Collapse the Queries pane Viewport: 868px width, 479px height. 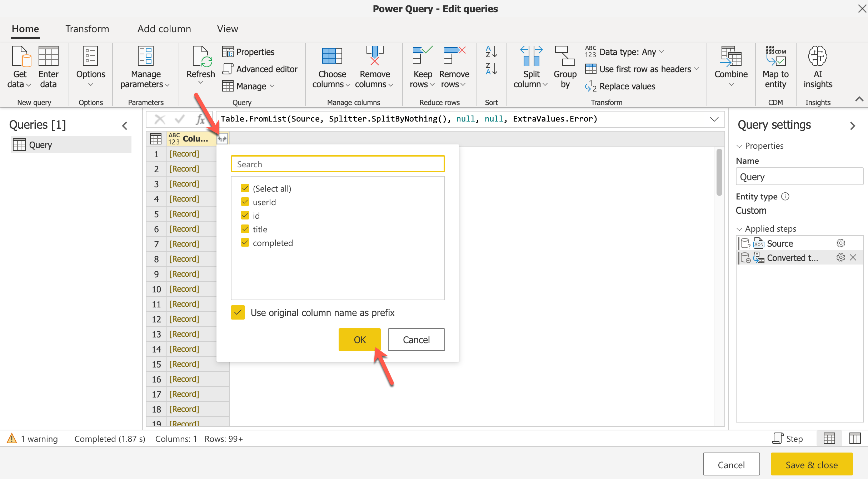[125, 125]
